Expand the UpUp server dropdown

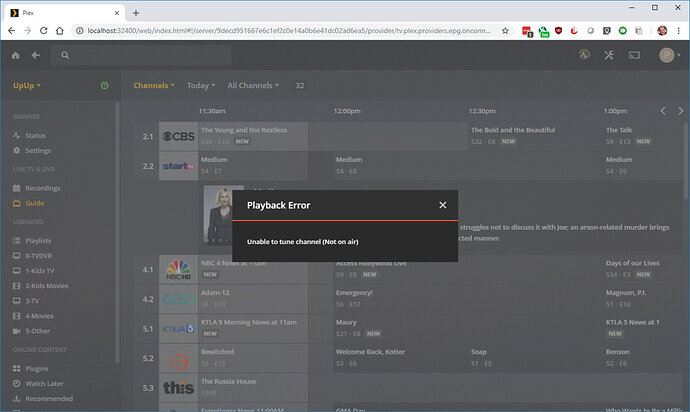pos(26,85)
